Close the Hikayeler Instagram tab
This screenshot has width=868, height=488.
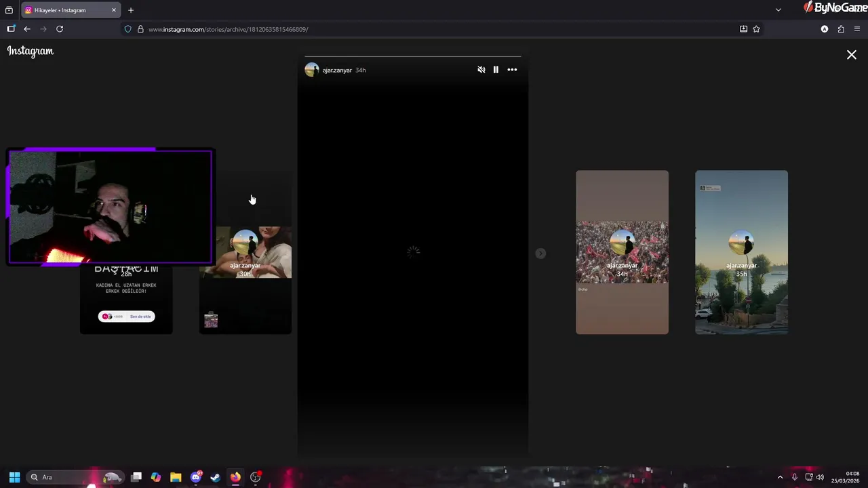[114, 10]
